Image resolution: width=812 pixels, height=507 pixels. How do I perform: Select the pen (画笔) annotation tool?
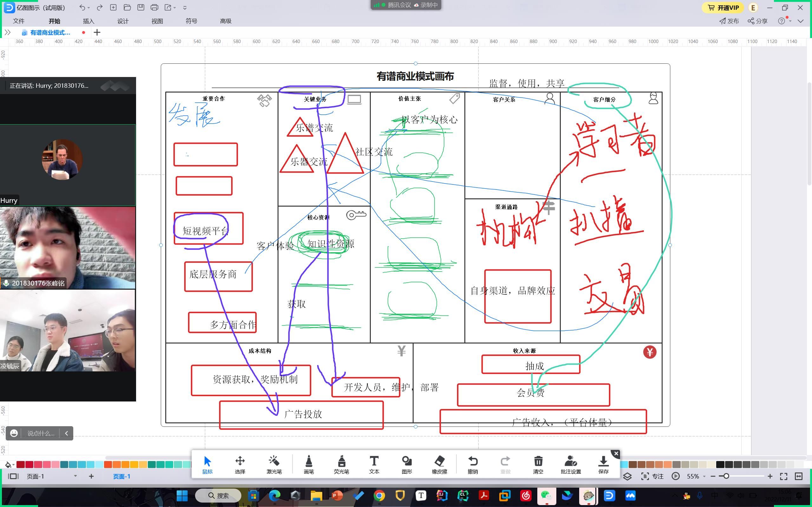pos(308,465)
